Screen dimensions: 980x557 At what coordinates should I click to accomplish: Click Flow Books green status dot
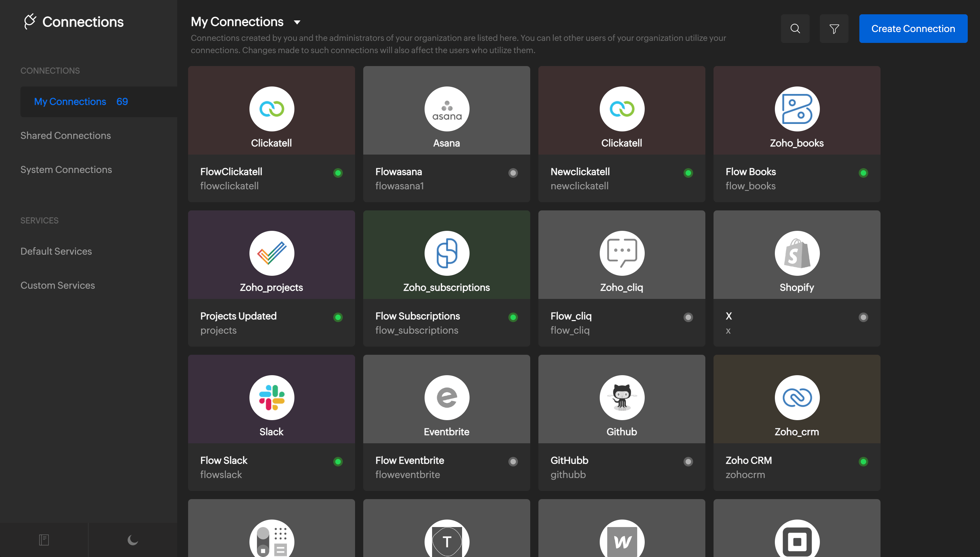pyautogui.click(x=863, y=173)
